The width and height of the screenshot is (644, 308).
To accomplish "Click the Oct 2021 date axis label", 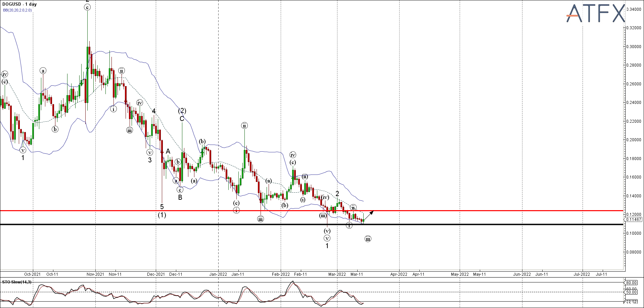I will [x=32, y=275].
